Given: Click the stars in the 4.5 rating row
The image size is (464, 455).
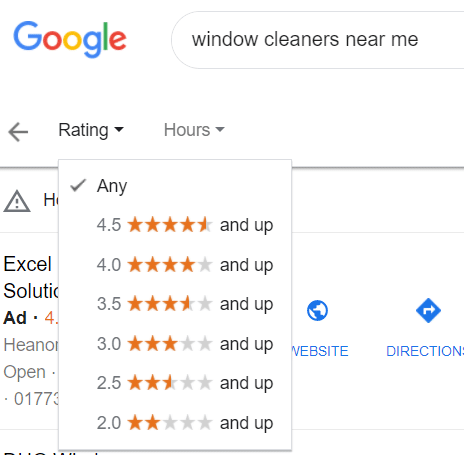Looking at the screenshot, I should [170, 224].
